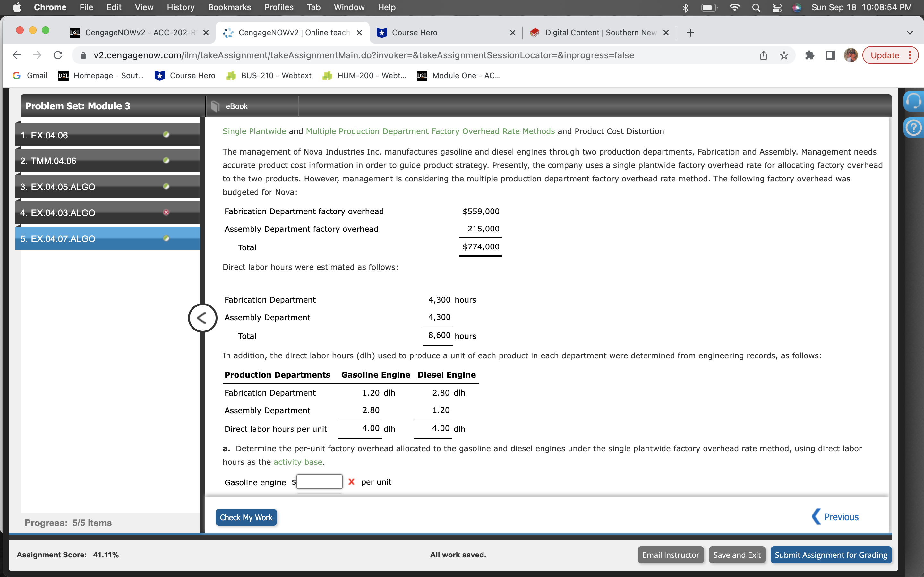Navigate back using the browser back arrow
Image resolution: width=924 pixels, height=577 pixels.
16,55
